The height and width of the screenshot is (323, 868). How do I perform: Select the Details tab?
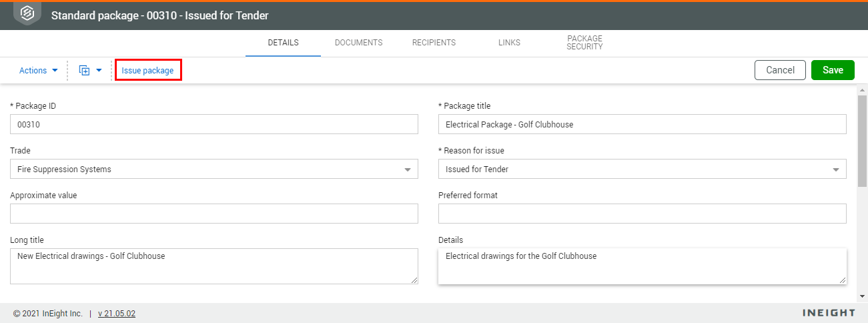coord(283,43)
